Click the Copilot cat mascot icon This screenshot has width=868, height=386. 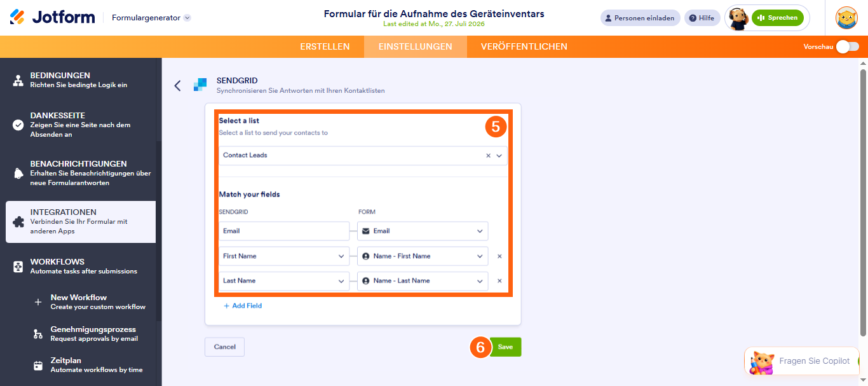pyautogui.click(x=761, y=362)
